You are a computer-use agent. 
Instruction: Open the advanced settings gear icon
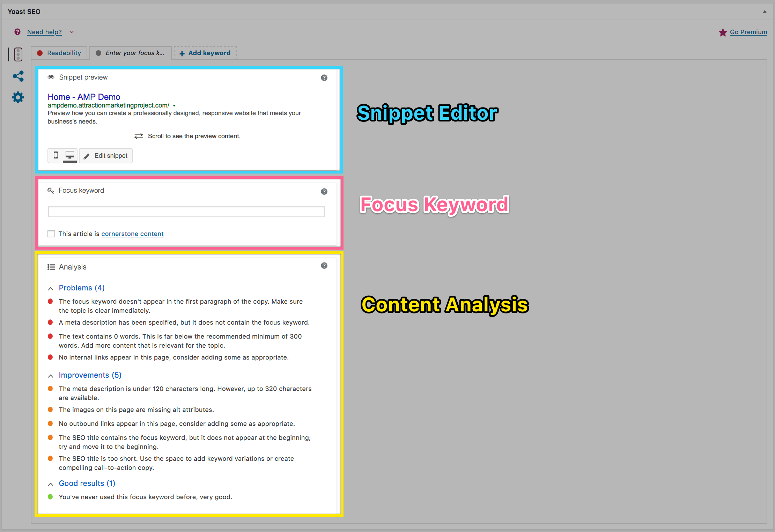pos(18,97)
